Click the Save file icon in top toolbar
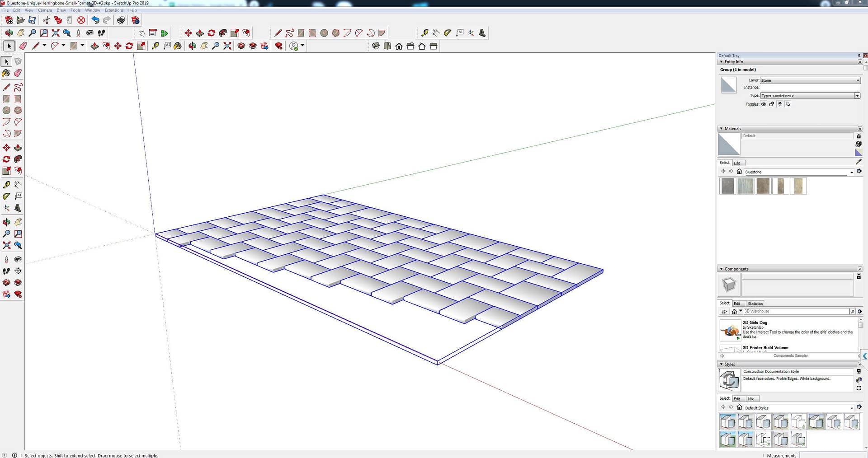The image size is (868, 458). (32, 20)
